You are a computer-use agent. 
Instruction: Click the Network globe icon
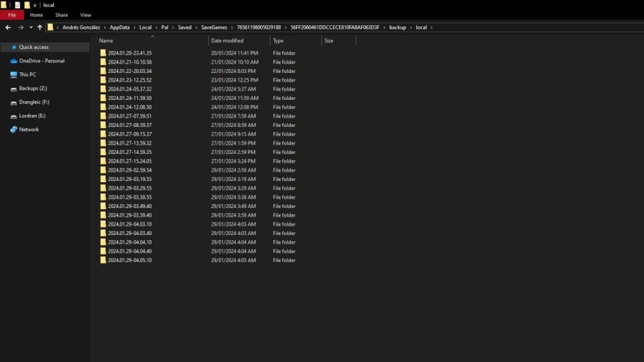(x=14, y=129)
